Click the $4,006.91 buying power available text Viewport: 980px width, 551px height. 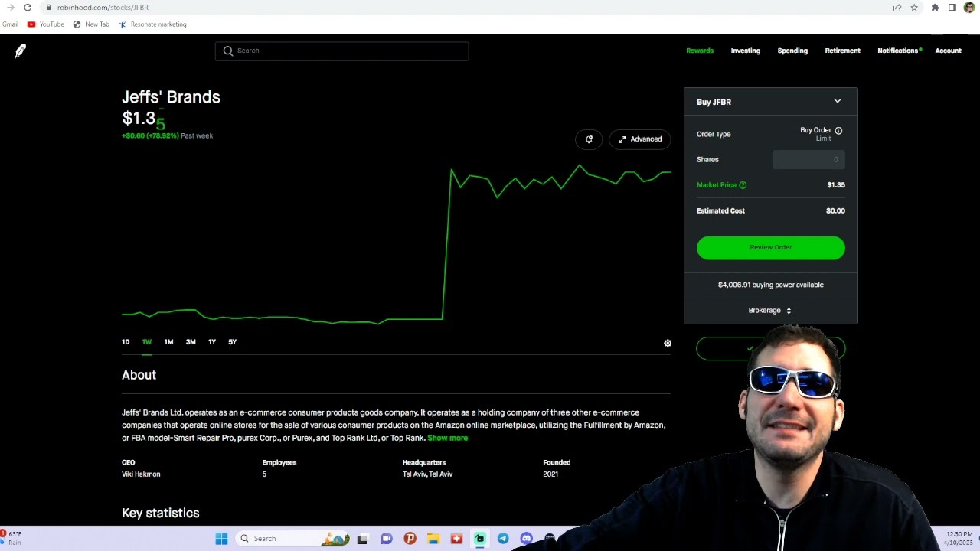[771, 285]
